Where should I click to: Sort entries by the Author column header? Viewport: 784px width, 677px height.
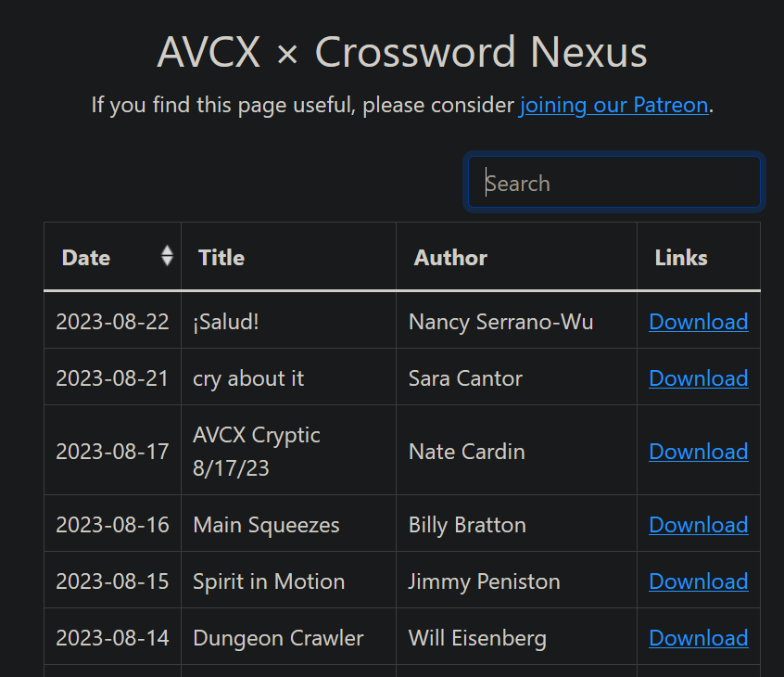450,258
